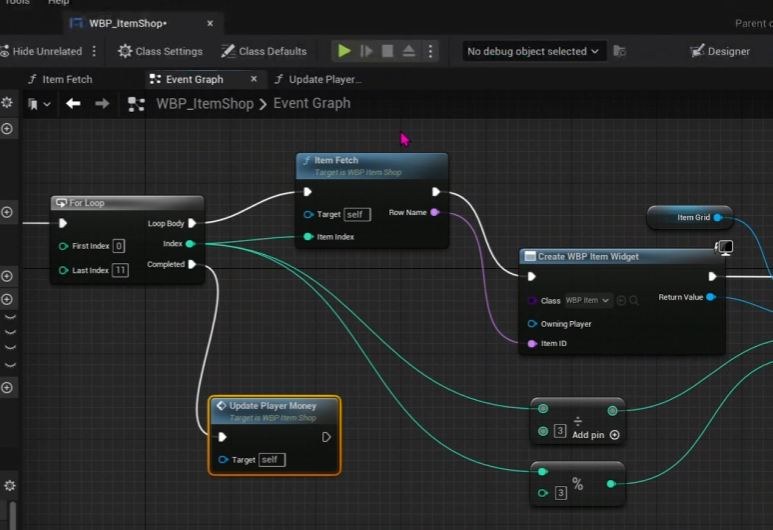Click the For Loop node title

(87, 203)
